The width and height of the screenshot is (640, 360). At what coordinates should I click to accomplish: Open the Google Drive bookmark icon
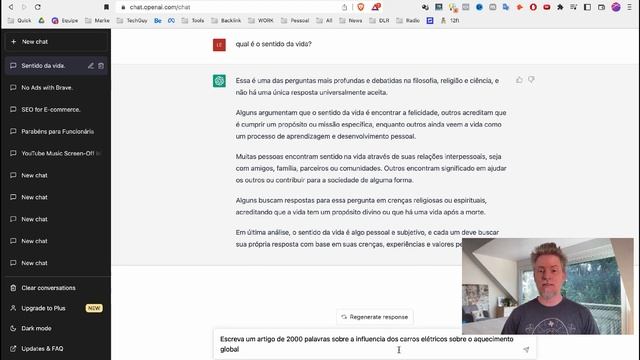coord(42,20)
